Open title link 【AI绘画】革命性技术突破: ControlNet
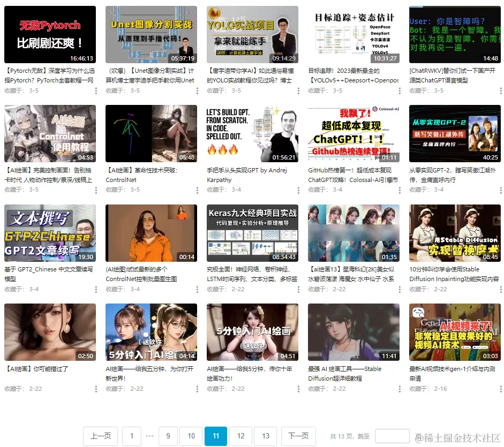 [x=141, y=175]
